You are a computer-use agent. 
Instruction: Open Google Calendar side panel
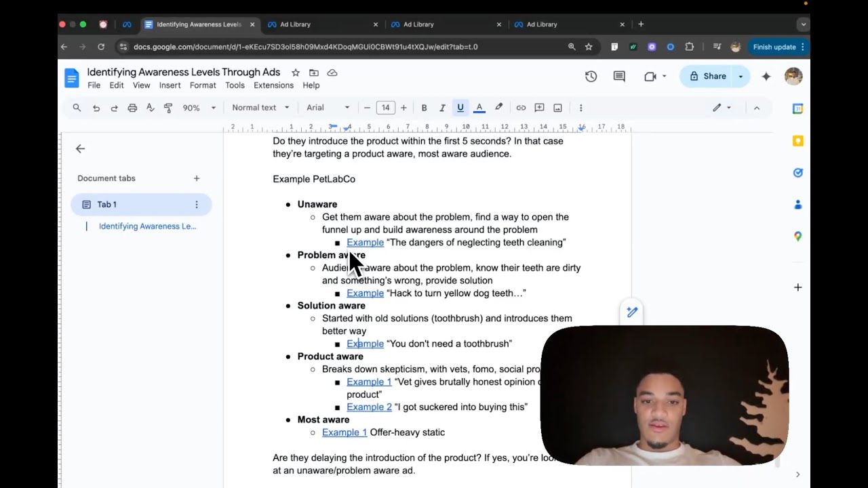[798, 108]
